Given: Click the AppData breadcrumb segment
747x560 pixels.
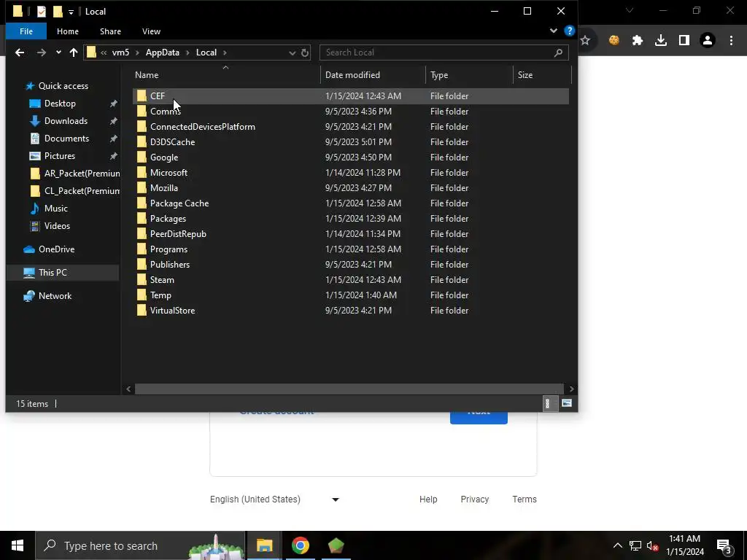Looking at the screenshot, I should coord(163,52).
